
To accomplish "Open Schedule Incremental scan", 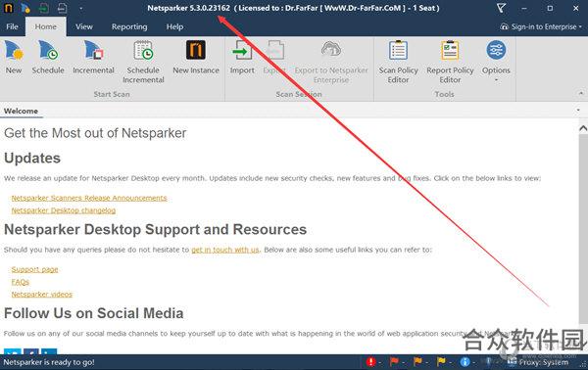I will coord(143,63).
